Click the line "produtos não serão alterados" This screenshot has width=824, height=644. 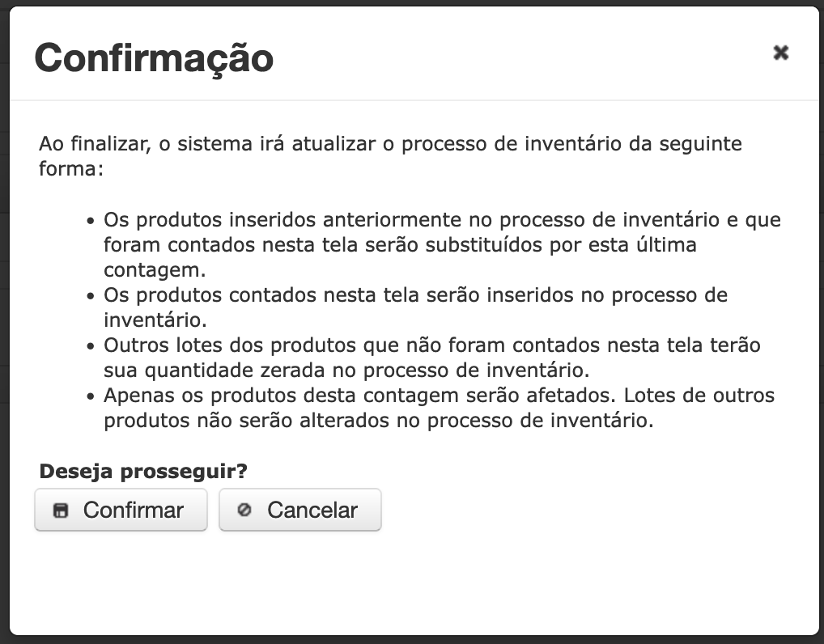pyautogui.click(x=378, y=420)
